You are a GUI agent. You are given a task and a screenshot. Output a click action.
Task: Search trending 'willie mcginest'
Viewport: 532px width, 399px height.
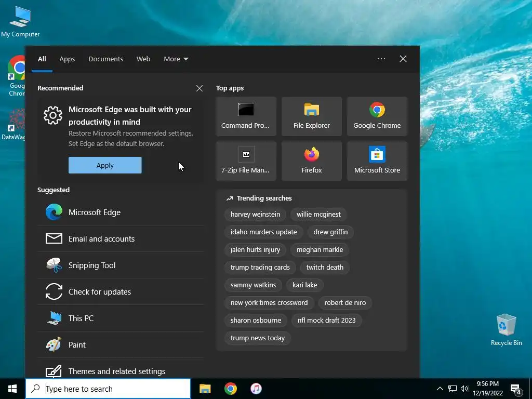point(318,215)
